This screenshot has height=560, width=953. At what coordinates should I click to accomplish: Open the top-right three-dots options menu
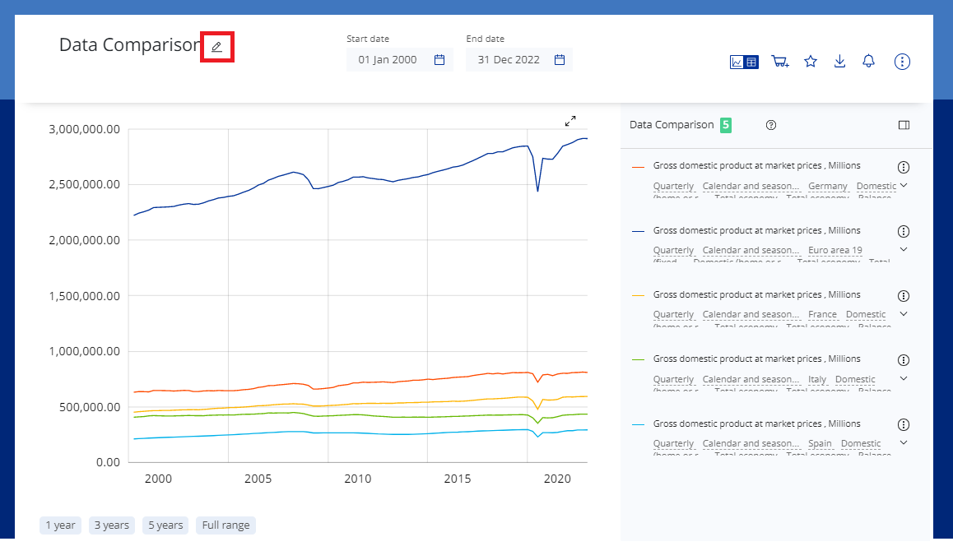coord(902,62)
